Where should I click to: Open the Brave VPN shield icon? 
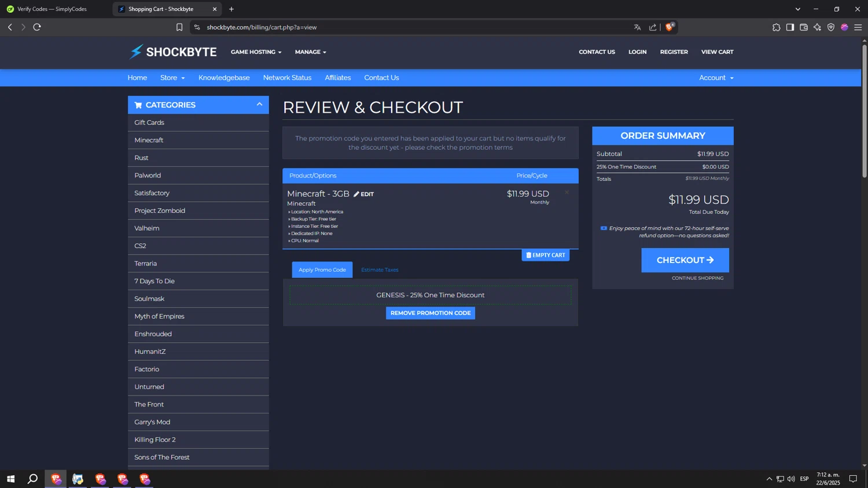[831, 27]
